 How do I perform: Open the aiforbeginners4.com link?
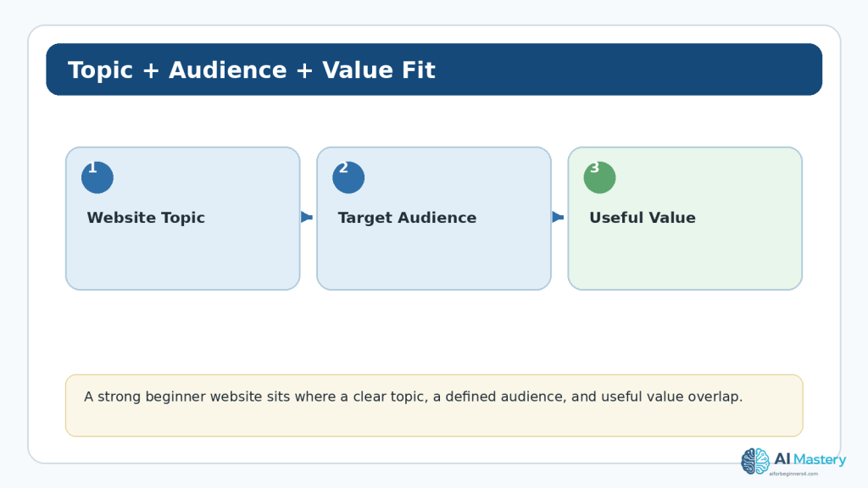click(793, 474)
